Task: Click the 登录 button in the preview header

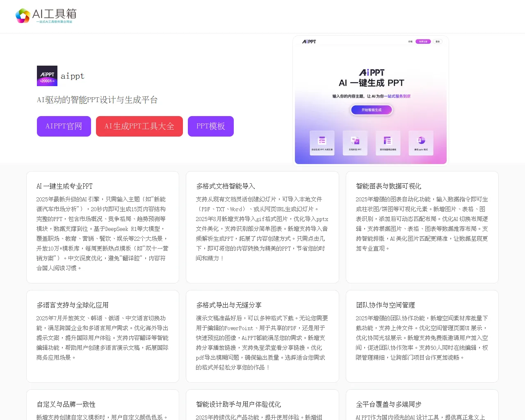Action: pos(438,41)
